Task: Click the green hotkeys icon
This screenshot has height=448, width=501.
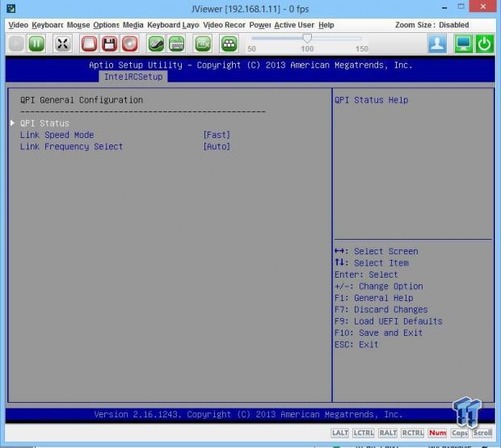Action: (x=229, y=44)
